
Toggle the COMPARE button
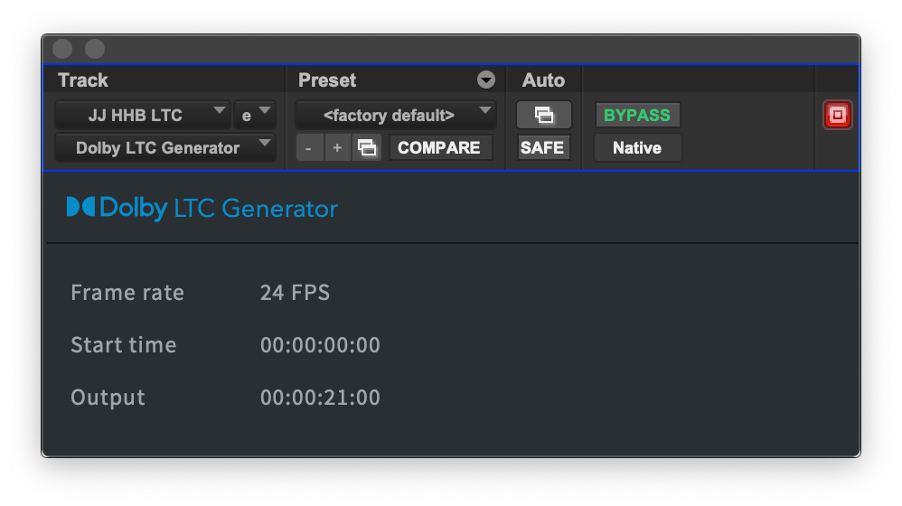(x=439, y=148)
